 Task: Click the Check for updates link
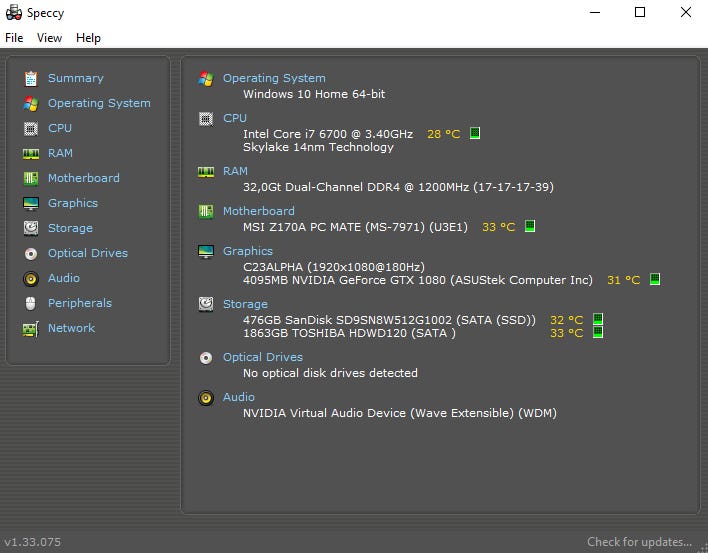point(639,542)
